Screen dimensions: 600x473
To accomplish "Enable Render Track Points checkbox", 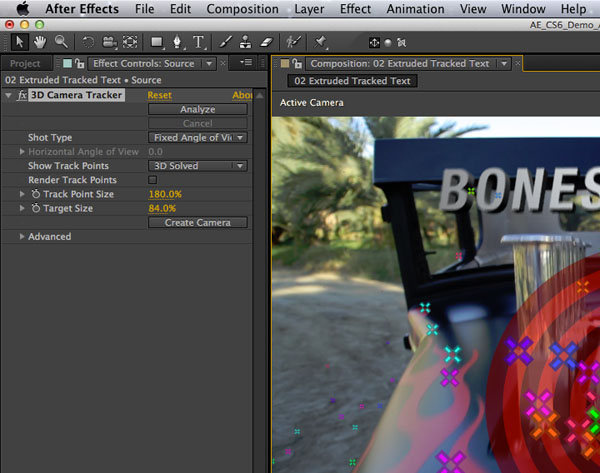I will point(153,180).
